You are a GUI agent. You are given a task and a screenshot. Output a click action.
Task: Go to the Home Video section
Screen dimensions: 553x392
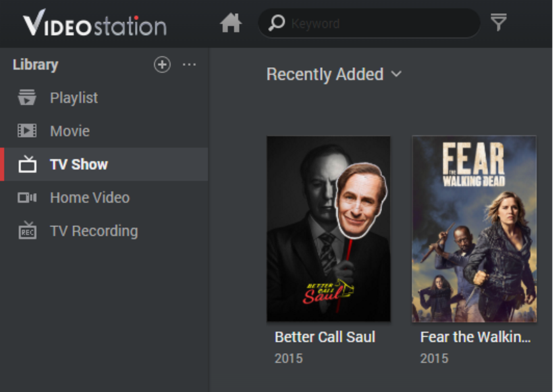click(x=89, y=197)
